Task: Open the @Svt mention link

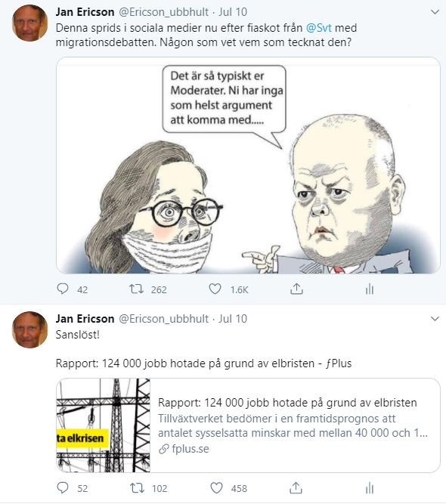Action: [318, 28]
